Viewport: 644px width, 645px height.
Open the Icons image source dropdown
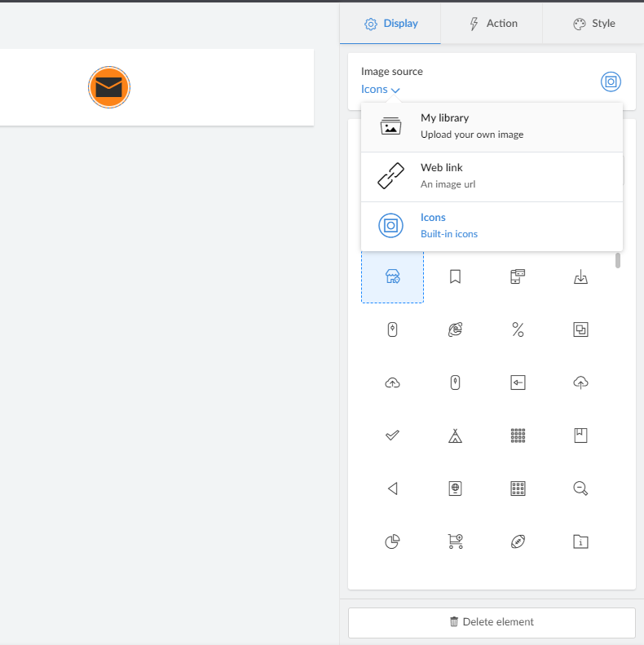point(380,89)
